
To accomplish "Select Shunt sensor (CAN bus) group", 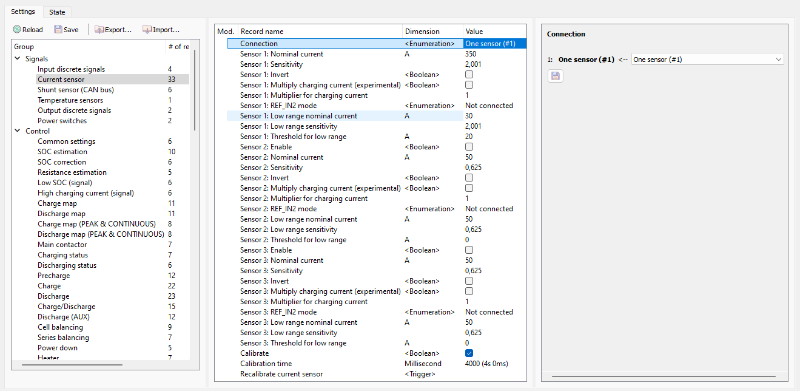I will (x=76, y=89).
